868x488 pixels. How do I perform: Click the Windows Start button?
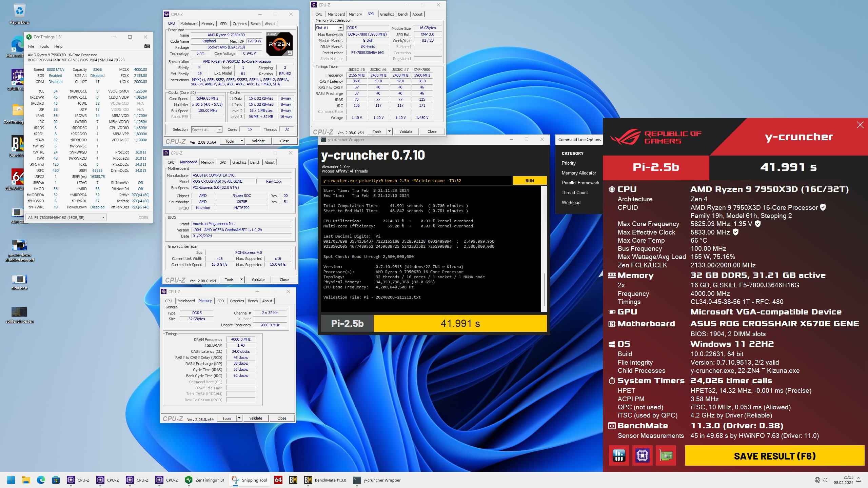click(x=11, y=480)
